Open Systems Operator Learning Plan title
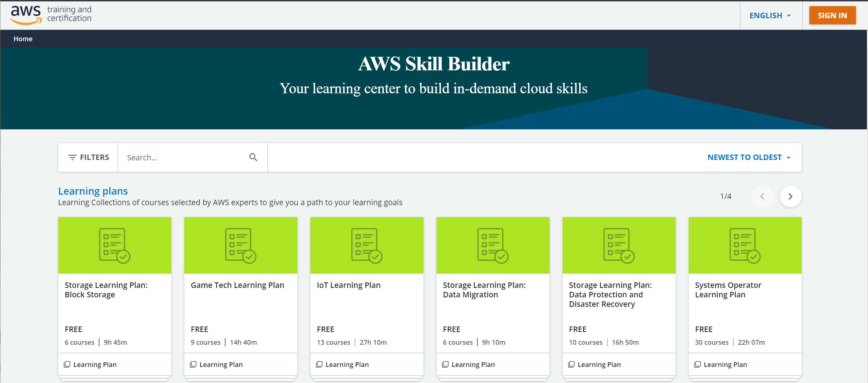This screenshot has width=868, height=383. point(728,290)
